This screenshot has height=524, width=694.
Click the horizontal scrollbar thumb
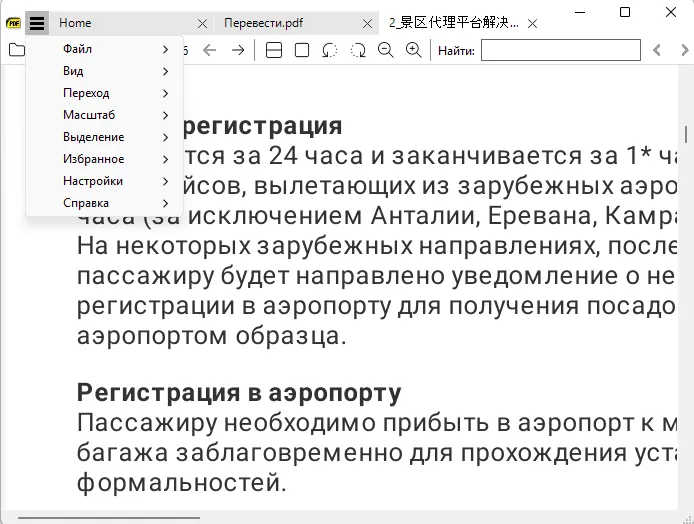tap(109, 517)
